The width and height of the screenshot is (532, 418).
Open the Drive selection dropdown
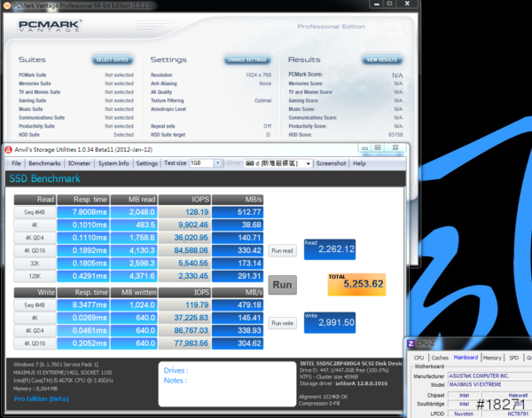(x=308, y=163)
